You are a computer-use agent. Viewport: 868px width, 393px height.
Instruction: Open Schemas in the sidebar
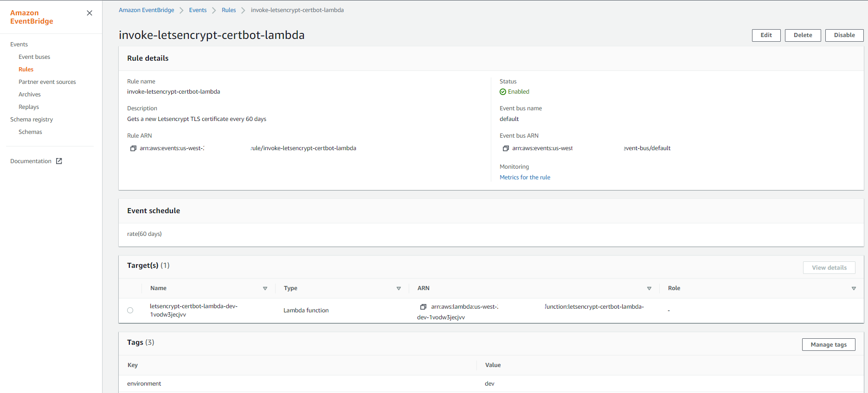(30, 132)
